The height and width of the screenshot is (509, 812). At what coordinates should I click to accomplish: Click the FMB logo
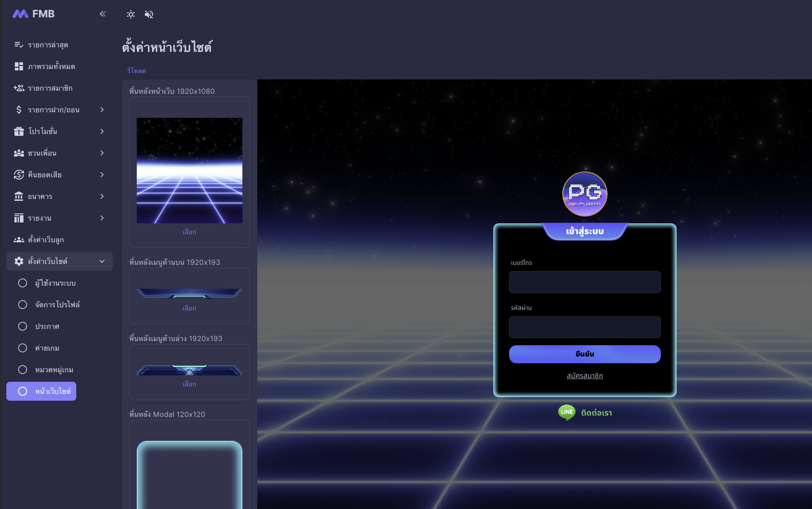coord(33,14)
